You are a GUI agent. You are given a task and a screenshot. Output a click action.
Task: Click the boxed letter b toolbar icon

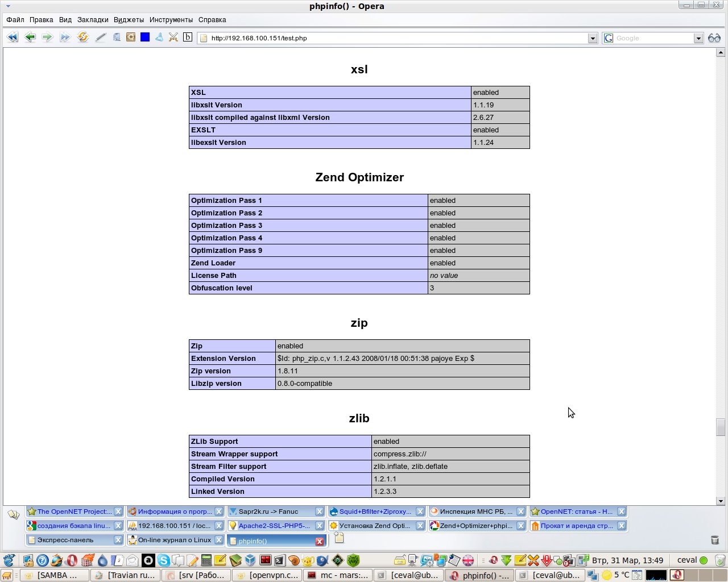(188, 38)
